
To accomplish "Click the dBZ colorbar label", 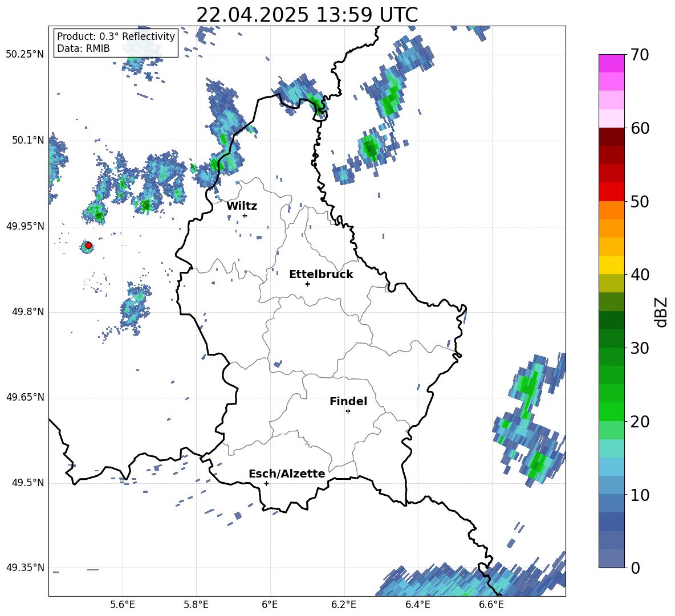I will click(x=661, y=312).
